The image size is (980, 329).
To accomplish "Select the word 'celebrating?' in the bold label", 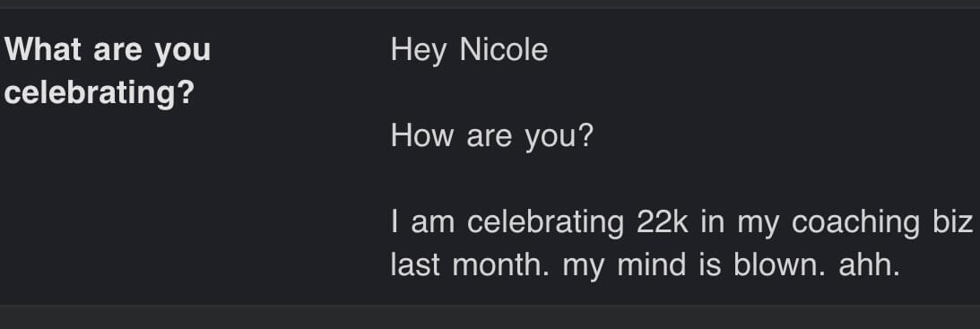I will point(100,92).
